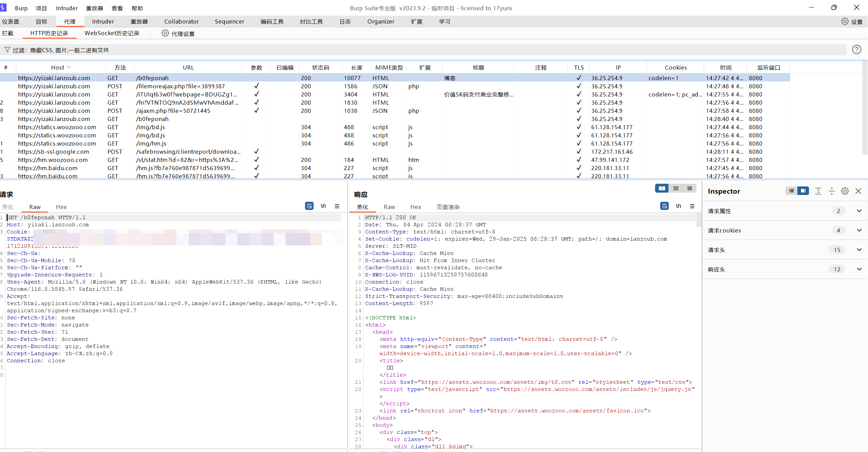
Task: Open the help question mark icon
Action: pos(857,50)
